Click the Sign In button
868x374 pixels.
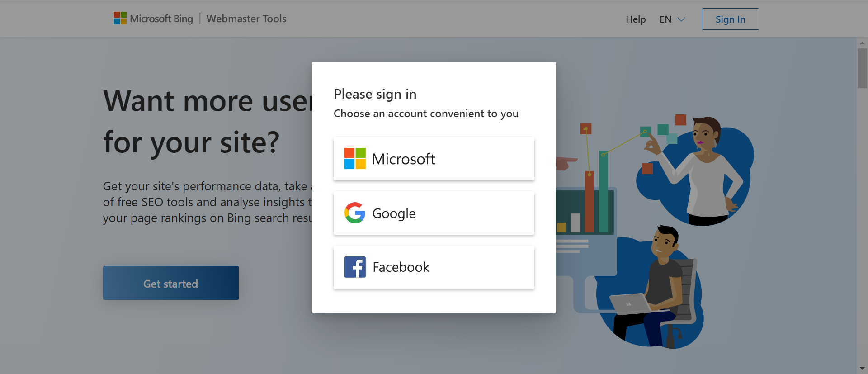click(x=730, y=19)
